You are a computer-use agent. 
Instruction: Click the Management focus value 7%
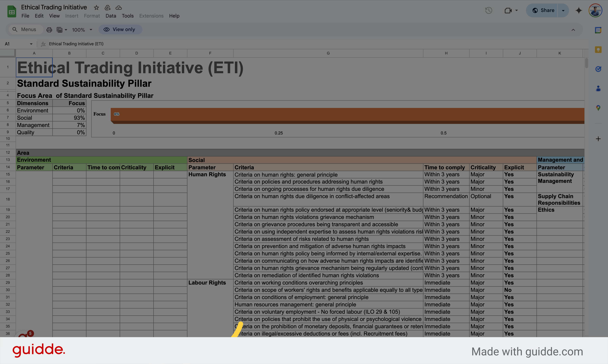point(69,125)
